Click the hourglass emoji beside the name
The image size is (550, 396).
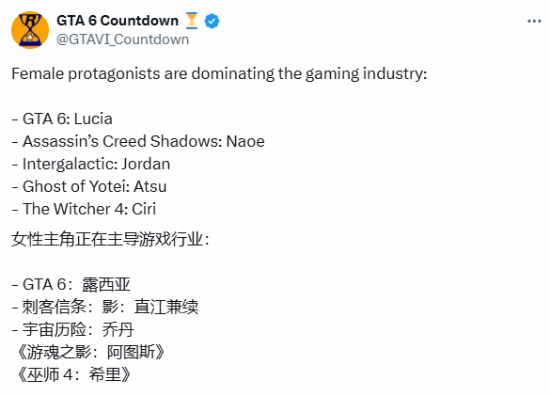pyautogui.click(x=192, y=21)
